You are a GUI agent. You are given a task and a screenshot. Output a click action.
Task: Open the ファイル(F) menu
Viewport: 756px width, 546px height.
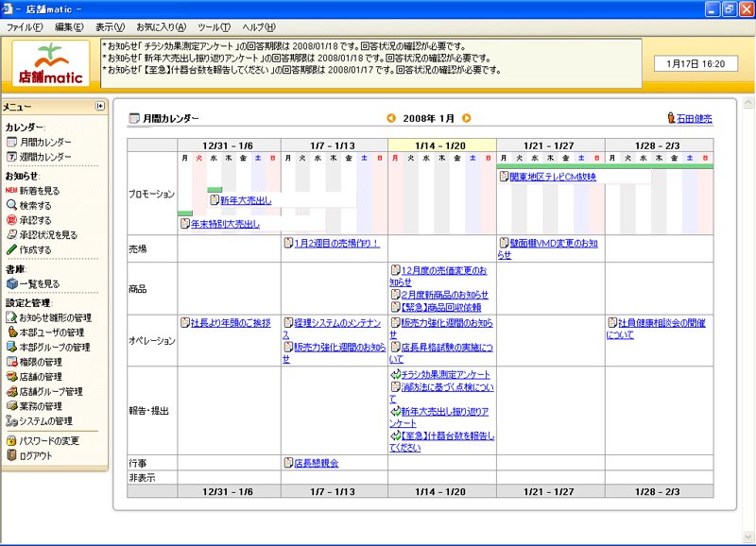(25, 27)
